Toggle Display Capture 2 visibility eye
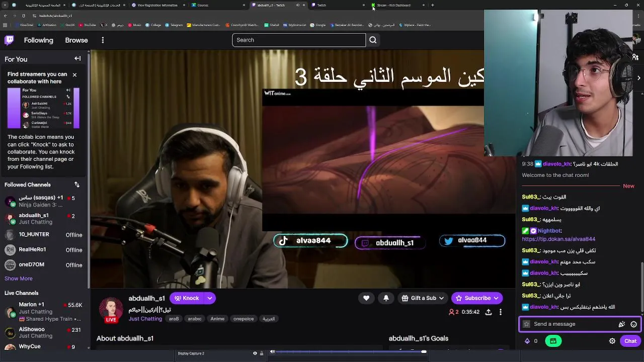The image size is (644, 362). point(255,353)
